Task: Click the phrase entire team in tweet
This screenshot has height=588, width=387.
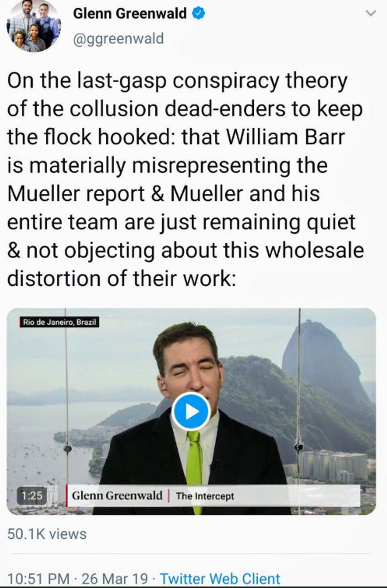Action: [62, 222]
